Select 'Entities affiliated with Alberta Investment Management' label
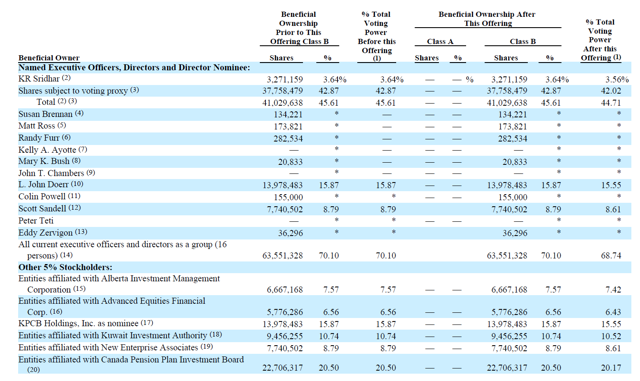640x381 pixels. (x=119, y=279)
